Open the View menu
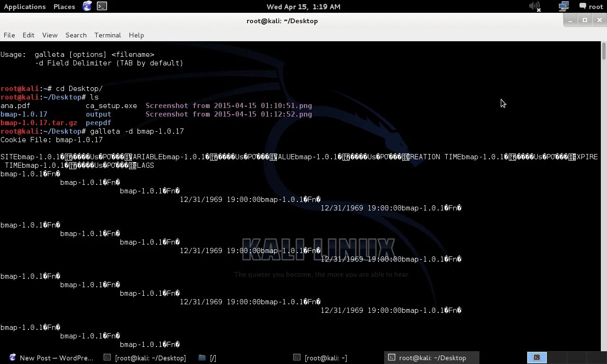The image size is (607, 364). tap(50, 35)
